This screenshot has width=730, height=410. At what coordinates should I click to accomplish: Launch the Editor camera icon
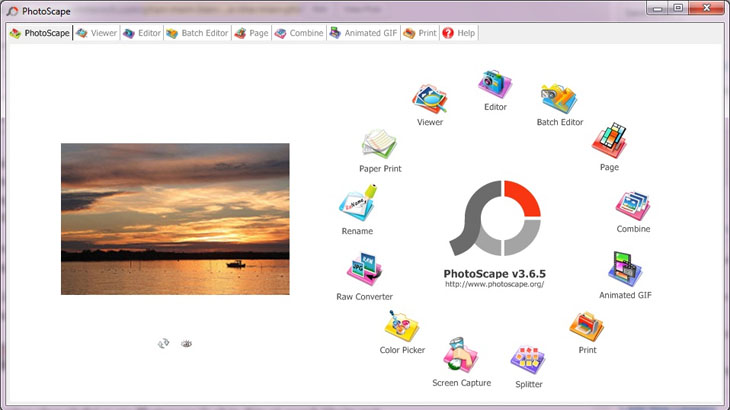[495, 84]
